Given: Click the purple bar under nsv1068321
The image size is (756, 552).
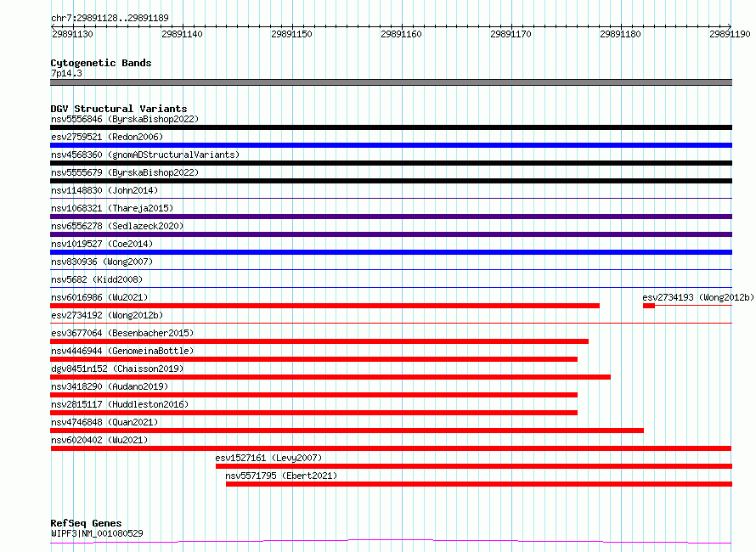Looking at the screenshot, I should click(391, 217).
